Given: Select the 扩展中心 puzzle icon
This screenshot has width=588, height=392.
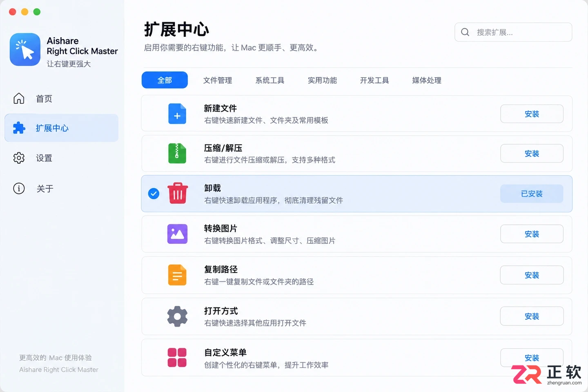Looking at the screenshot, I should pyautogui.click(x=19, y=128).
